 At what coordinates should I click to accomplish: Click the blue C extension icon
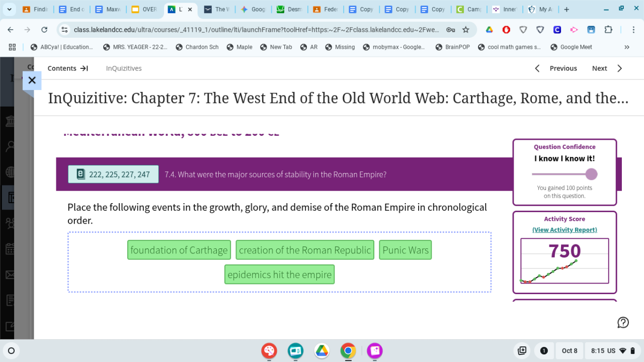(x=557, y=30)
